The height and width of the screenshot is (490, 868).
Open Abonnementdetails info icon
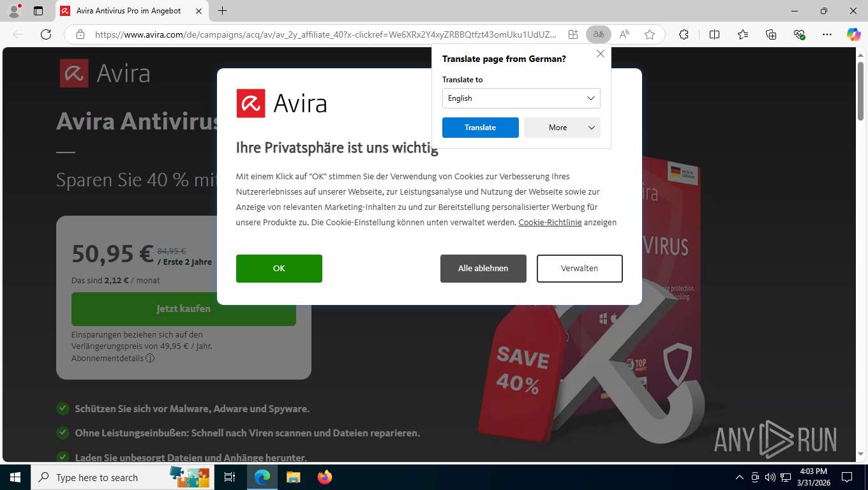coord(150,359)
